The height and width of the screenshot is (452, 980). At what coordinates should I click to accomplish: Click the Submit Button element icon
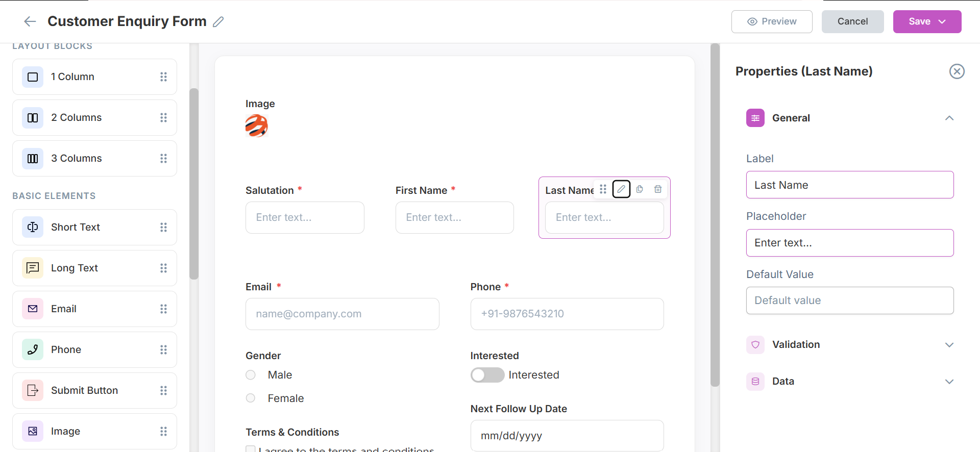point(33,390)
